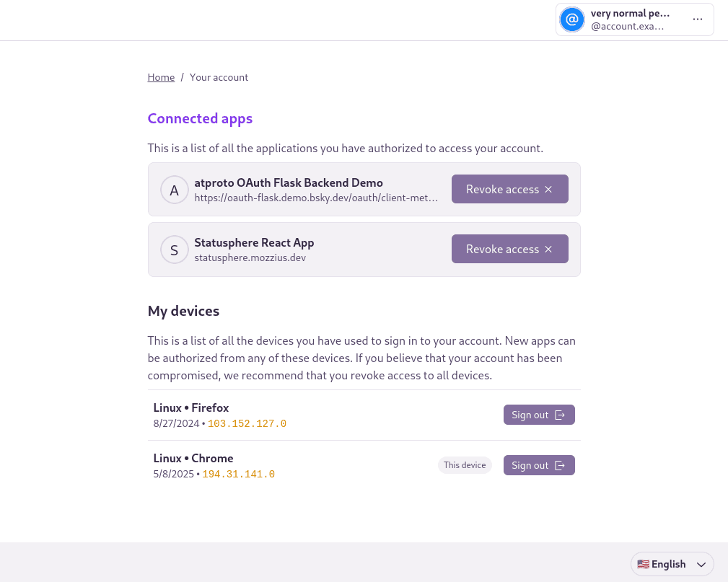Click the sign-out arrow icon for Linux Firefox
728x582 pixels.
click(x=560, y=415)
